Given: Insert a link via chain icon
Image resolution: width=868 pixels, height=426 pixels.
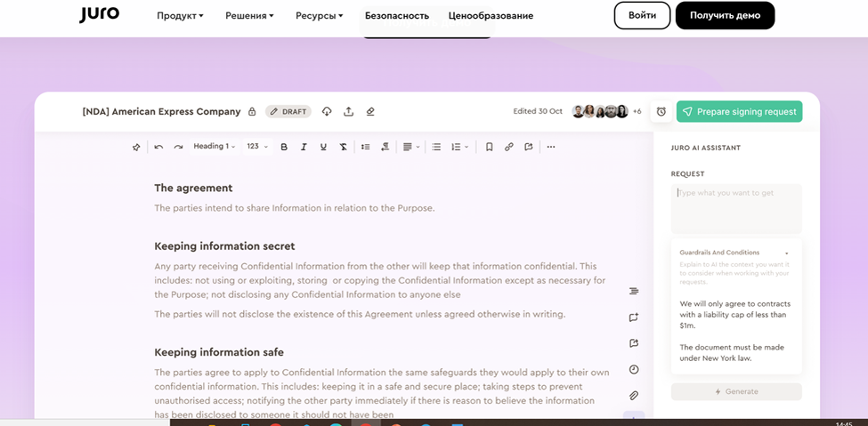Looking at the screenshot, I should point(508,147).
